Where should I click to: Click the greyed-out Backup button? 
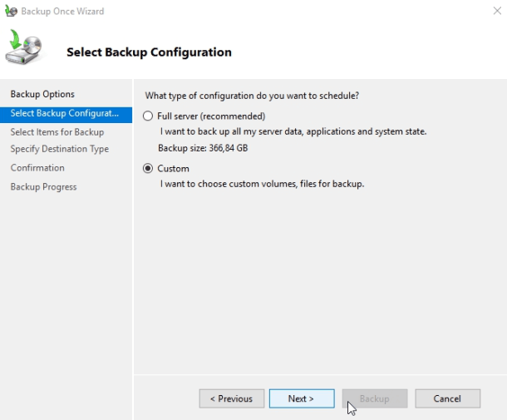tap(374, 398)
